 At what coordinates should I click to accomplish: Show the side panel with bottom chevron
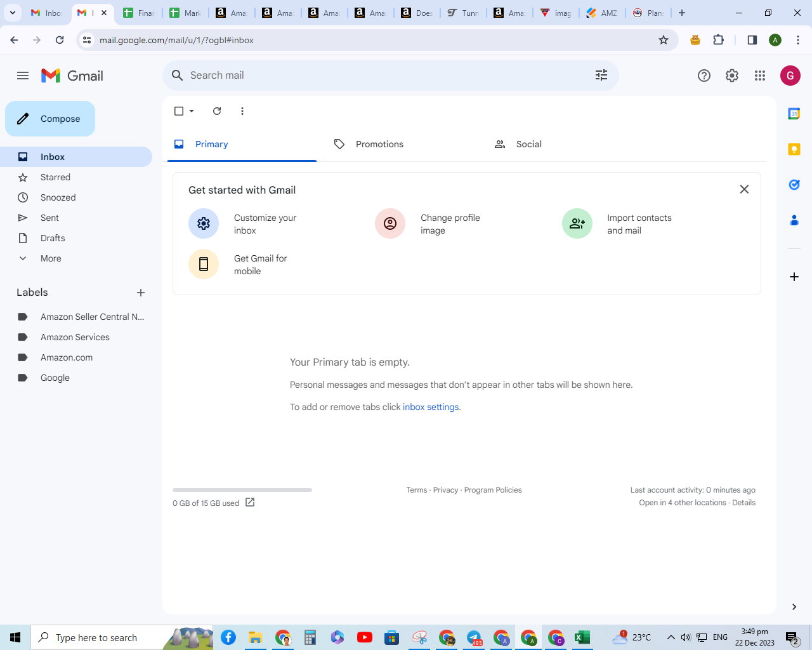click(794, 607)
